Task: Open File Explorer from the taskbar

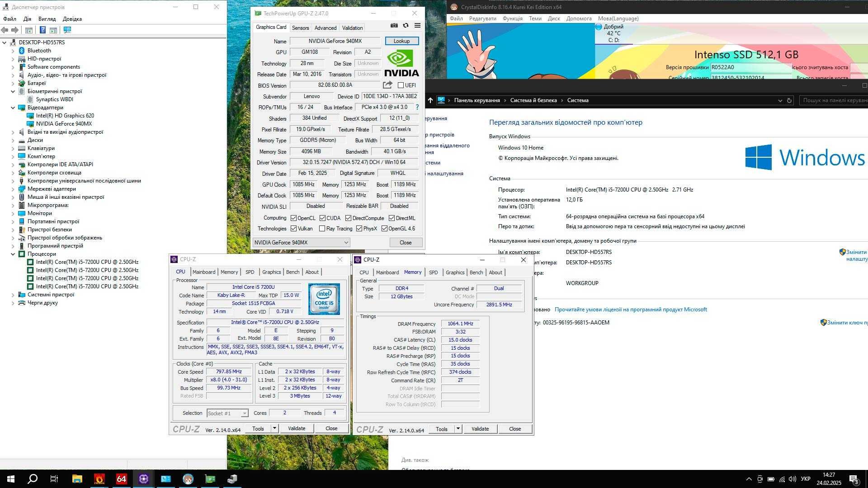Action: 77,479
